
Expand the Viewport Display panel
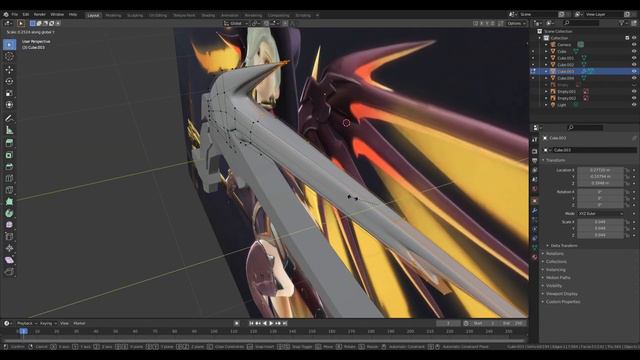[x=562, y=294]
